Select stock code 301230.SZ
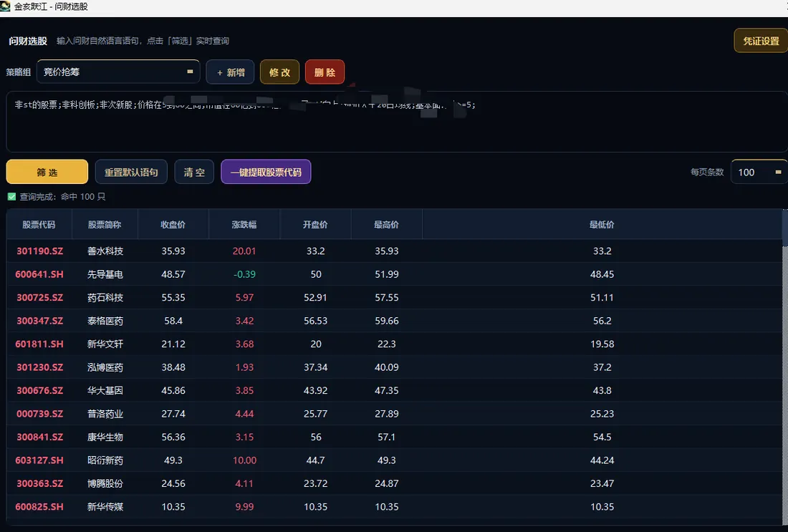 (39, 367)
